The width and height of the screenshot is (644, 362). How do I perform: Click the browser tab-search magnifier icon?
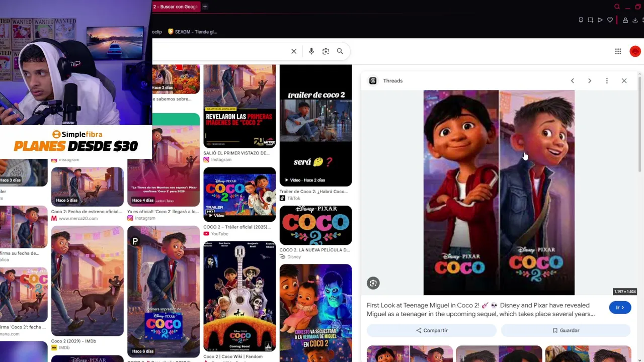point(617,7)
